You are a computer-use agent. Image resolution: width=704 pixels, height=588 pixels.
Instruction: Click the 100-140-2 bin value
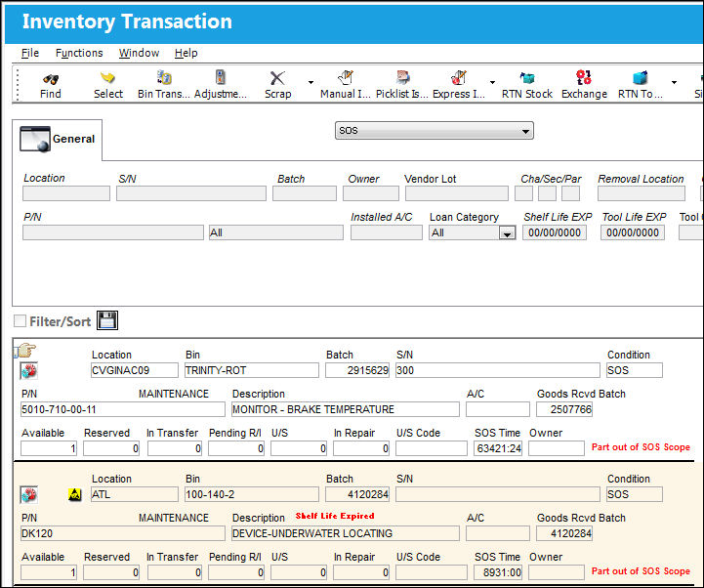click(x=252, y=494)
